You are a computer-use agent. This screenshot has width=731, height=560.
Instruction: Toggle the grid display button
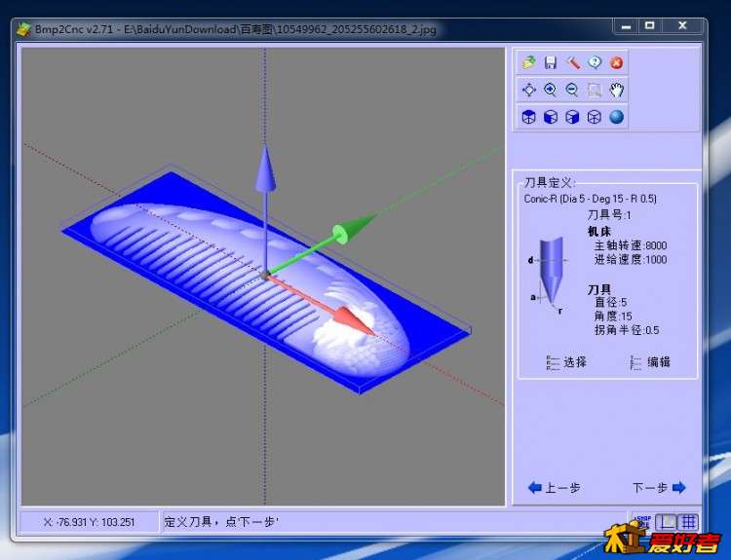click(689, 522)
